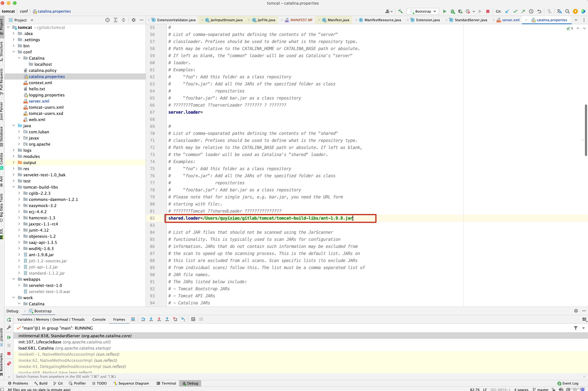Click the View Breakpoints icon

click(9, 364)
